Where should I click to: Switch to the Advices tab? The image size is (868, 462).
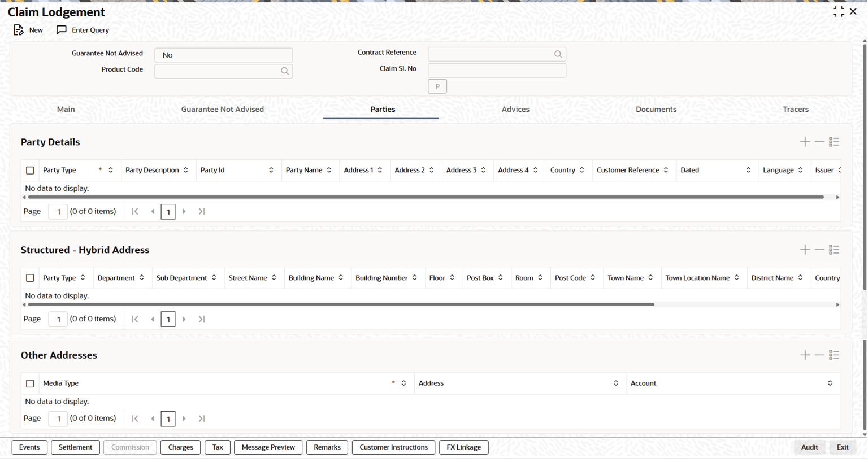[x=515, y=110]
